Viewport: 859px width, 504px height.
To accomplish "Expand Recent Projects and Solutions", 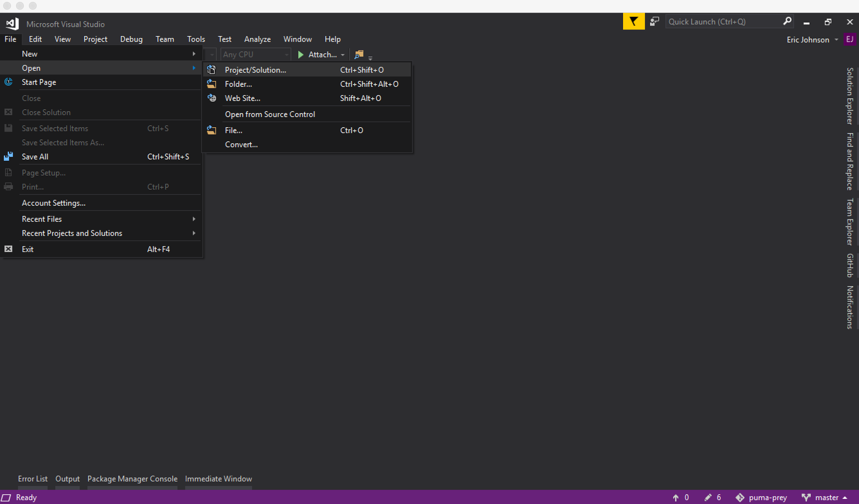I will point(72,233).
